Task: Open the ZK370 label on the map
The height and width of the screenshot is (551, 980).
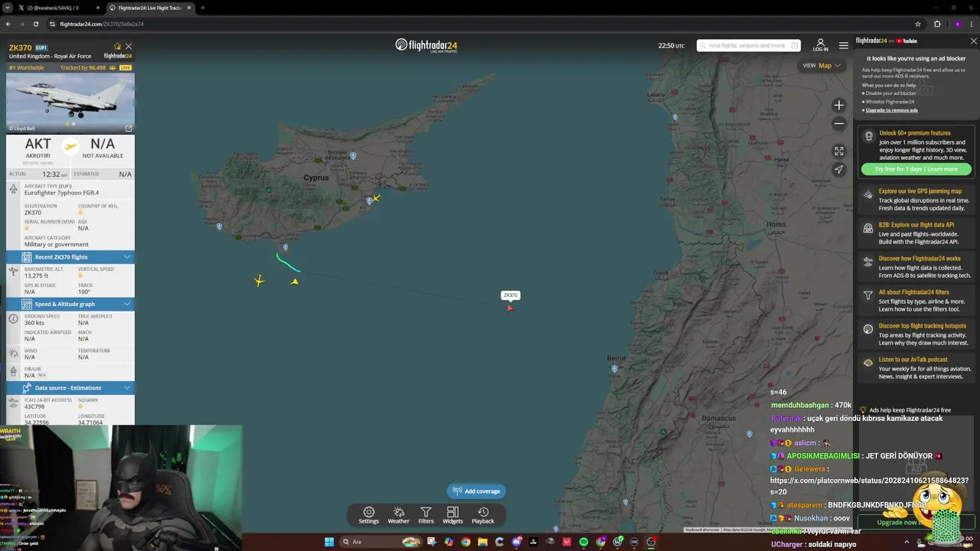Action: coord(510,295)
